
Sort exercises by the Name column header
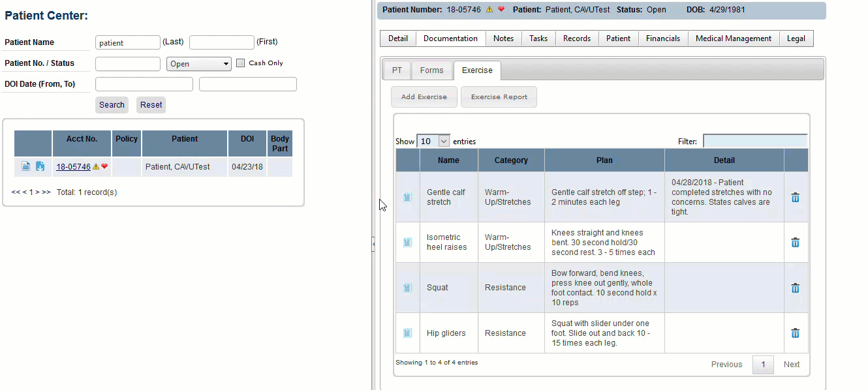pyautogui.click(x=449, y=160)
